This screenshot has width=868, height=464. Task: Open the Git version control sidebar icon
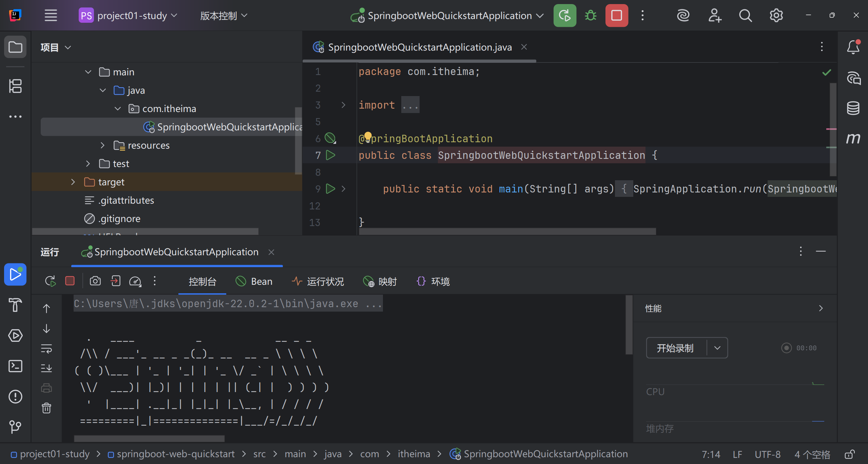[x=15, y=427]
